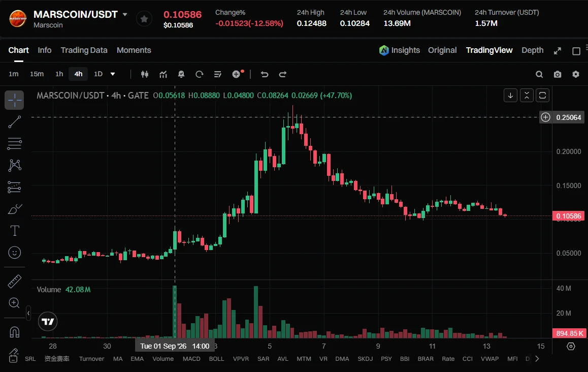The height and width of the screenshot is (372, 588).
Task: Add the 资金费率 indicator
Action: click(57, 359)
